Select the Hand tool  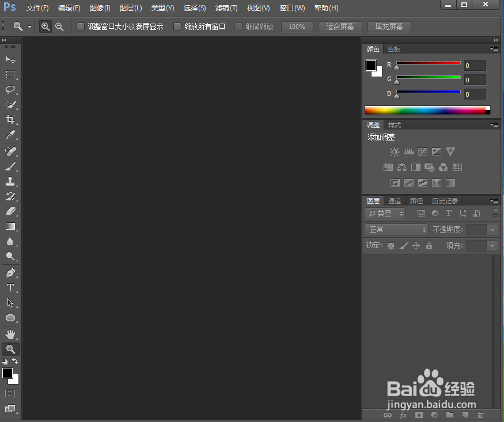(x=10, y=334)
